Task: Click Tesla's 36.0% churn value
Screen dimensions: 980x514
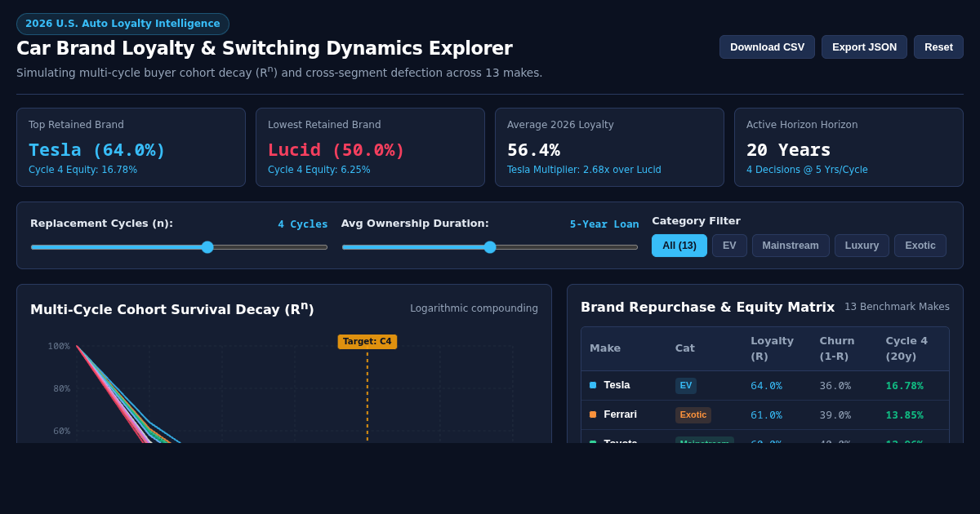Action: [x=835, y=386]
